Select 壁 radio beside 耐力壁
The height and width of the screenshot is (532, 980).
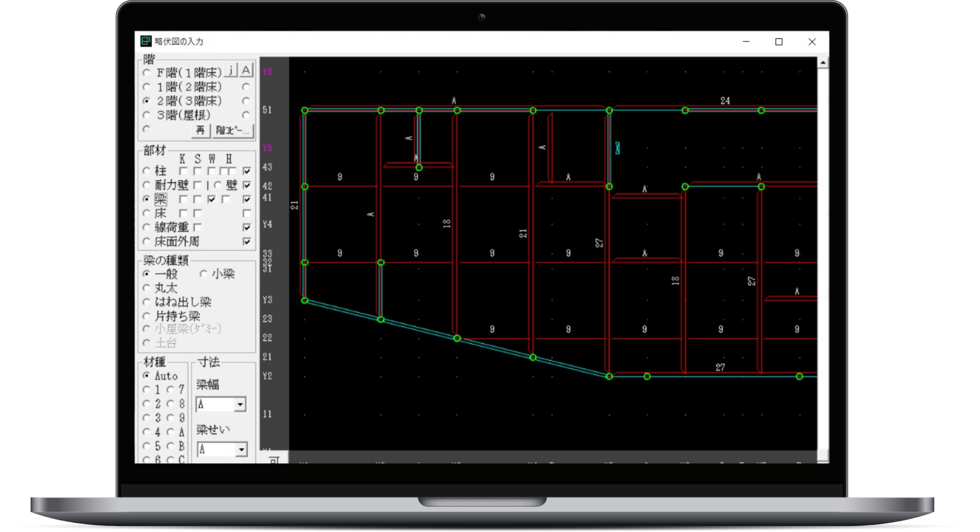[218, 185]
